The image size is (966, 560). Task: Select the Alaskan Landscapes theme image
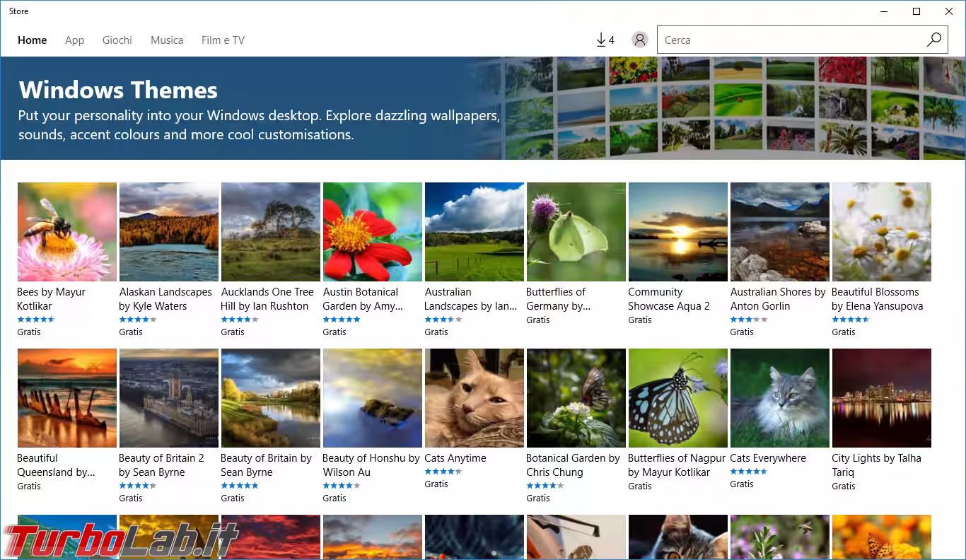(x=169, y=232)
